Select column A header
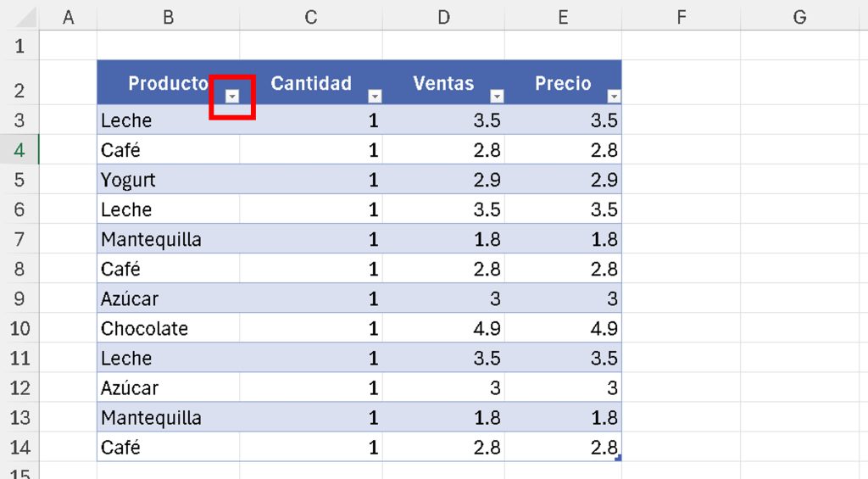868x479 pixels. point(69,17)
